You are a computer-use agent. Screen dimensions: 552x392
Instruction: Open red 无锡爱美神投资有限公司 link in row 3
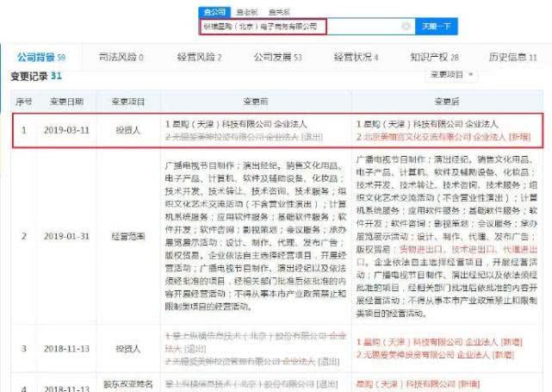point(408,355)
